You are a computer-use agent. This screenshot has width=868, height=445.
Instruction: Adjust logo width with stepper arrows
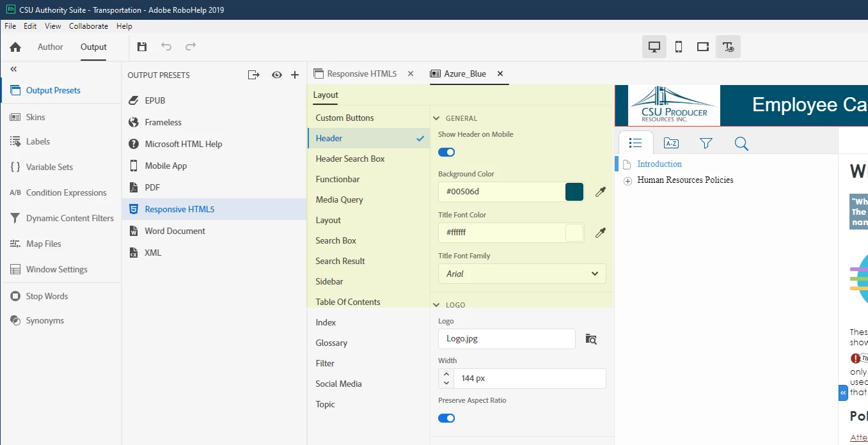(x=446, y=379)
